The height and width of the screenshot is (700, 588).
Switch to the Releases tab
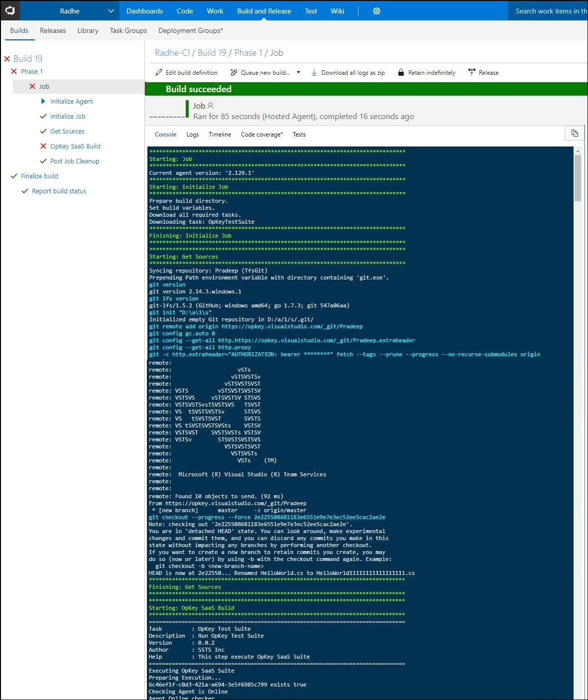coord(53,30)
